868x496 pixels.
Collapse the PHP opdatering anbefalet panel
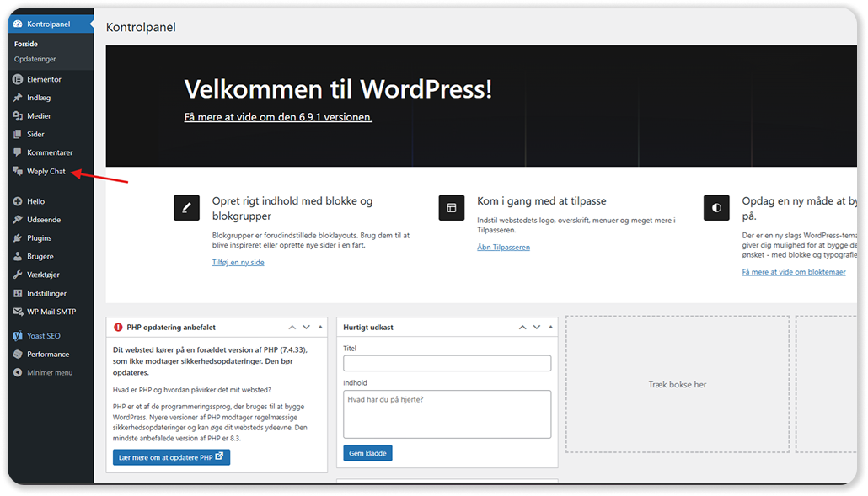[x=320, y=328]
